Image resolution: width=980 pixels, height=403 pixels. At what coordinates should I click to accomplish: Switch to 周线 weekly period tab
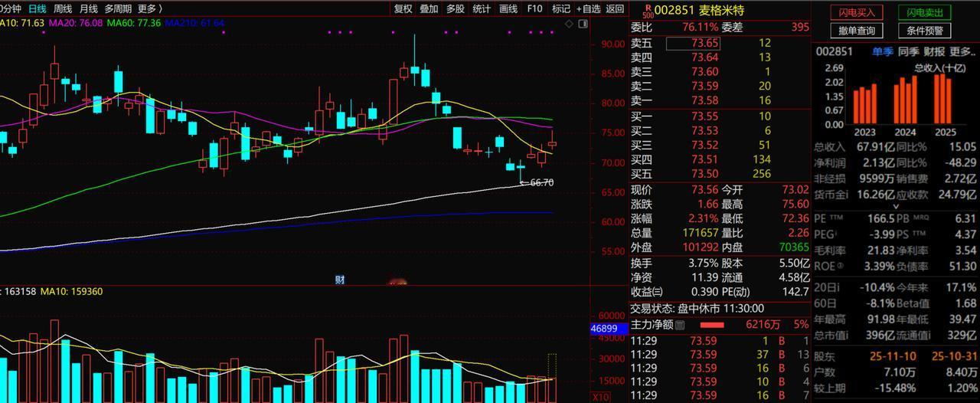click(x=64, y=9)
